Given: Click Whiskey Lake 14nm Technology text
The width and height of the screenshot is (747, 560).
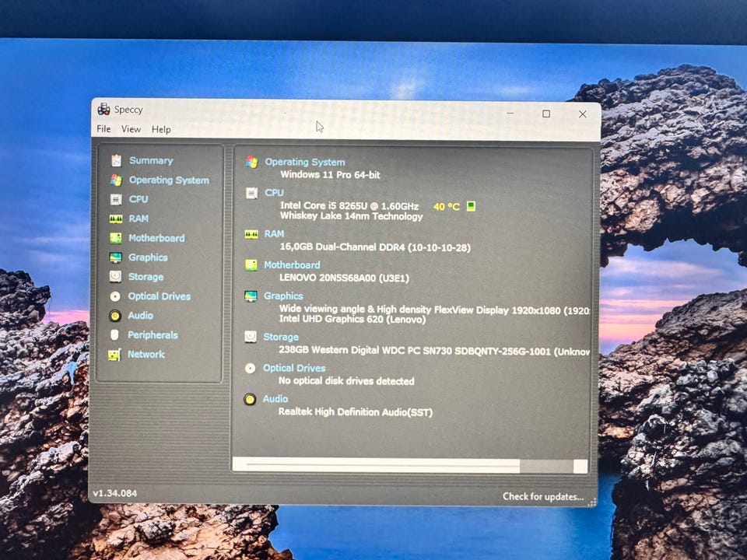Looking at the screenshot, I should 351,216.
